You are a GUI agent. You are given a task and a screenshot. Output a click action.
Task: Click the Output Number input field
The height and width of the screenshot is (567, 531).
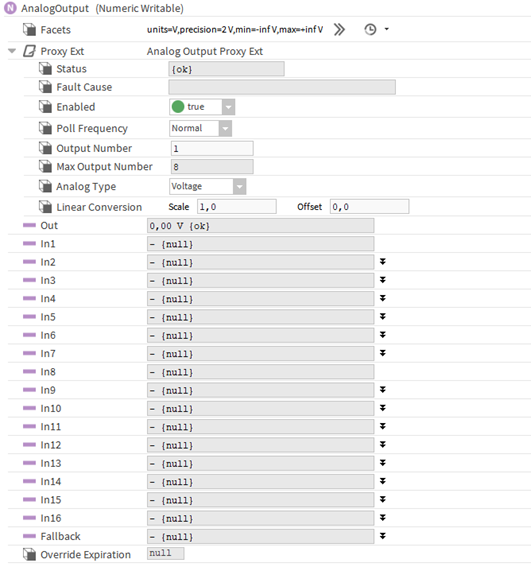212,149
